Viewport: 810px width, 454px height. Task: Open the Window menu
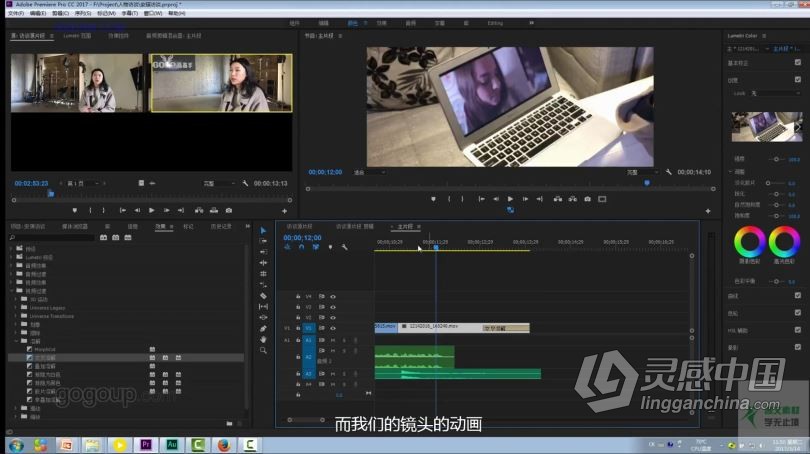153,13
